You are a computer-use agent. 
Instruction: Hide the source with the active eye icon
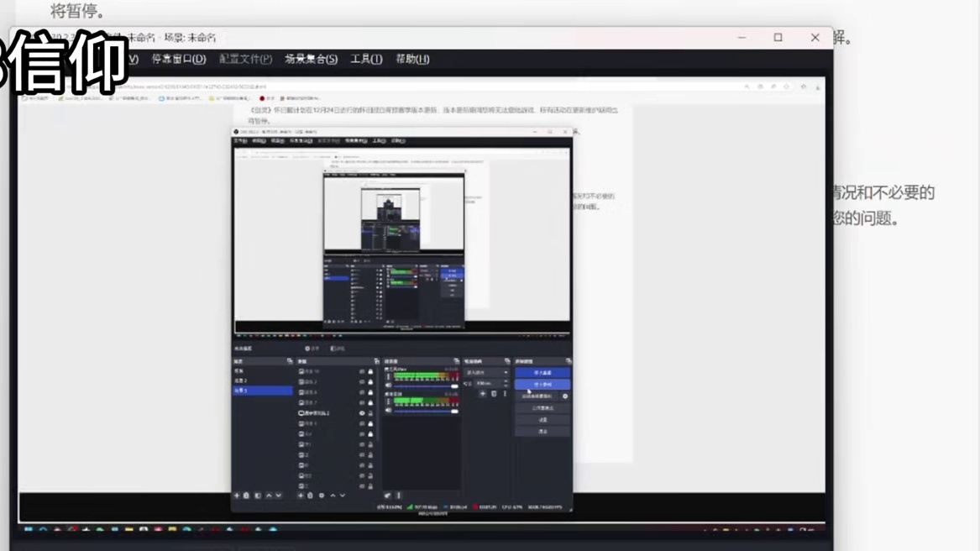[362, 413]
